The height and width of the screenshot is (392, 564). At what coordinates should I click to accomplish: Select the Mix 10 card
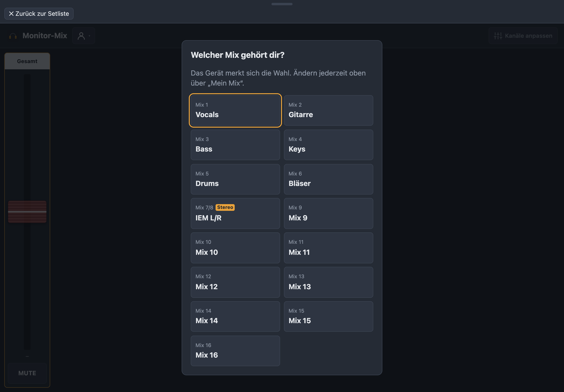235,248
